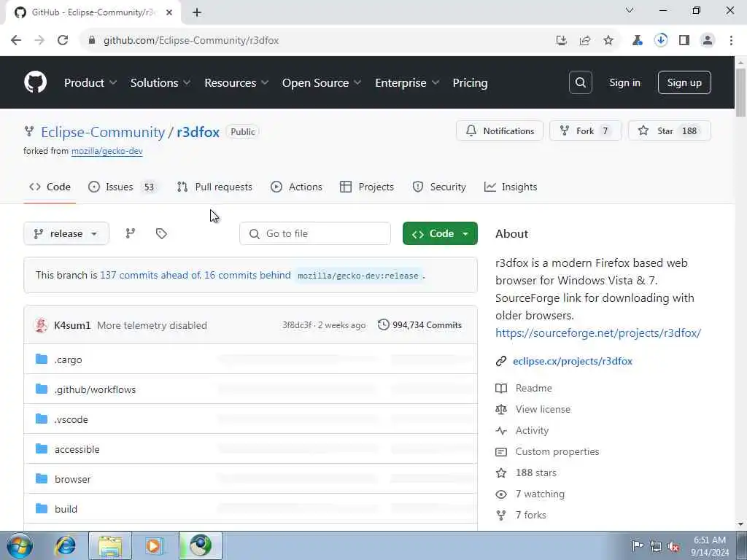Image resolution: width=747 pixels, height=560 pixels.
Task: Click Custom properties in About
Action: click(557, 451)
